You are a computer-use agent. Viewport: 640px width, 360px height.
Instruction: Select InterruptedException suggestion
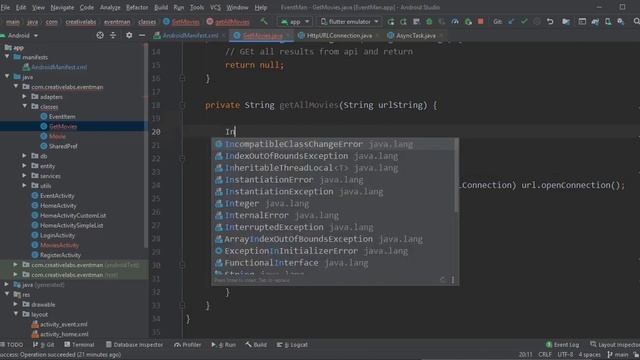[333, 227]
